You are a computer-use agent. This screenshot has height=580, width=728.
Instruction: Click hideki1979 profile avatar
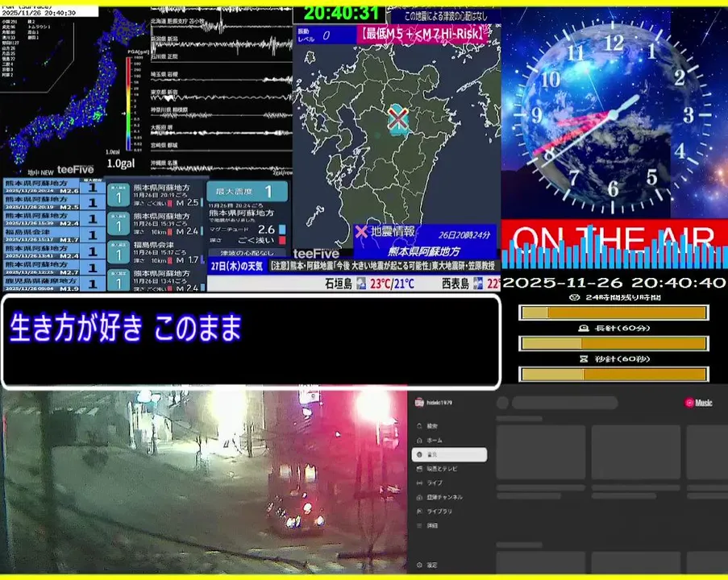(x=419, y=402)
